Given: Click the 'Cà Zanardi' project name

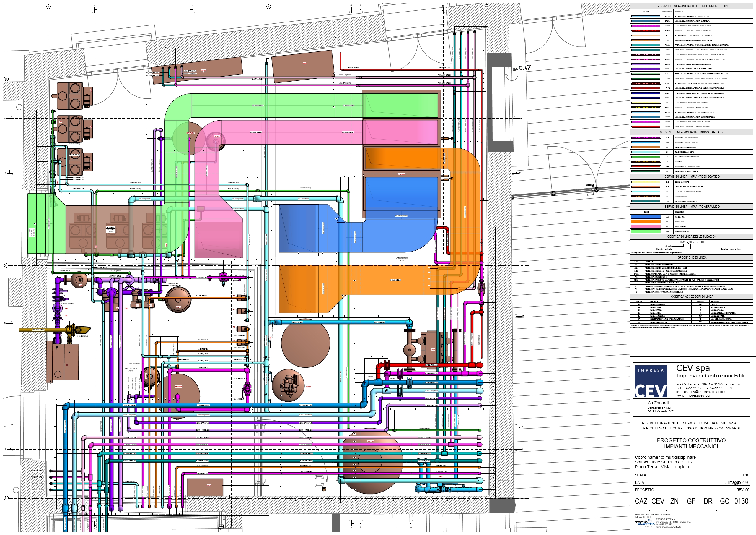Looking at the screenshot, I should point(658,403).
